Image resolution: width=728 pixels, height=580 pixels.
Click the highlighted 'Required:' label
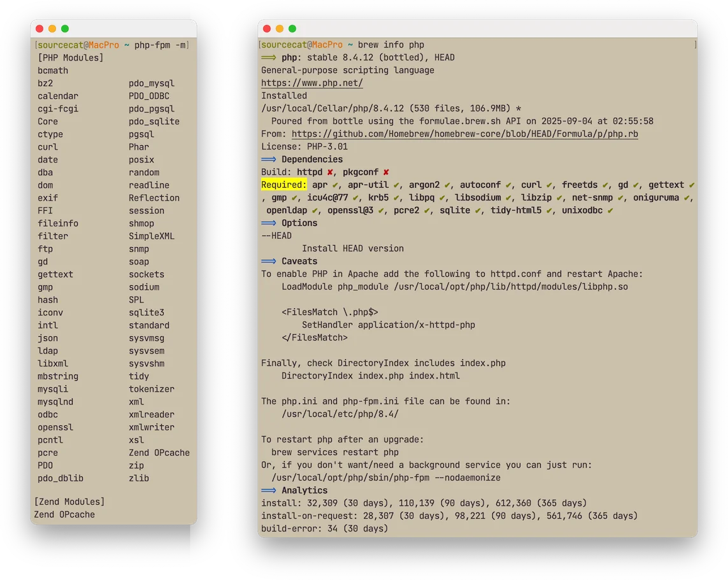pyautogui.click(x=283, y=185)
